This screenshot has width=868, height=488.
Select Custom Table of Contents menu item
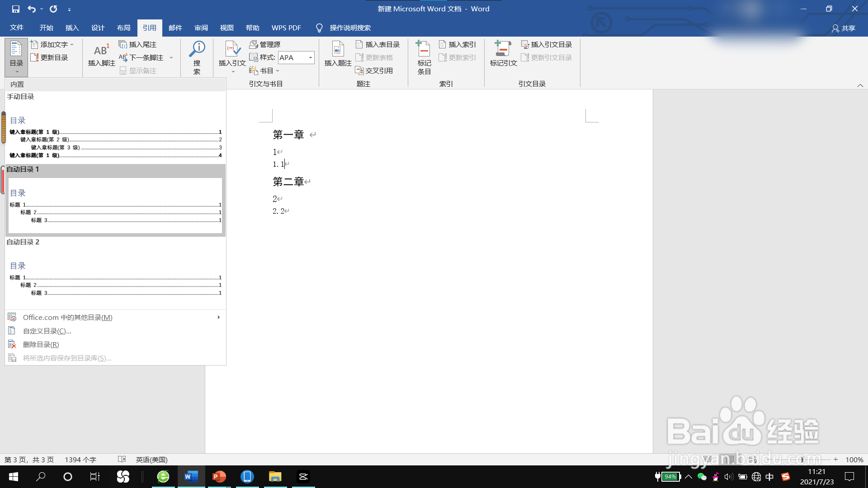(47, 331)
